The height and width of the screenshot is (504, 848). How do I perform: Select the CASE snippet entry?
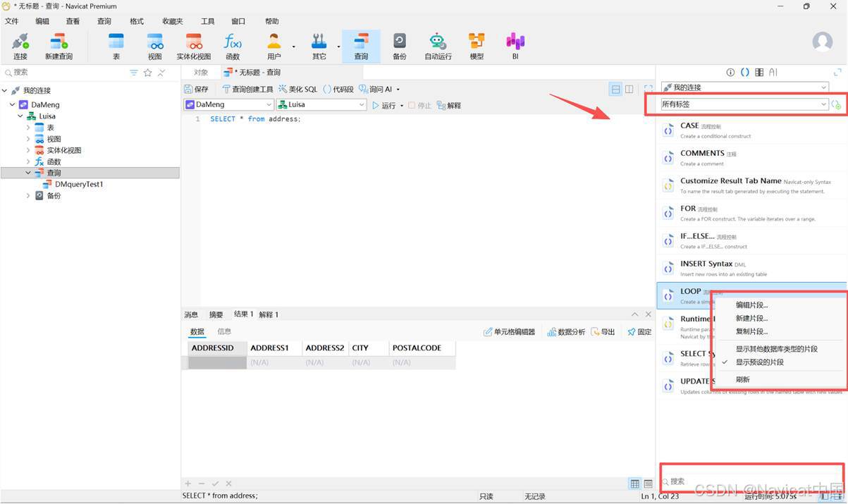[751, 130]
